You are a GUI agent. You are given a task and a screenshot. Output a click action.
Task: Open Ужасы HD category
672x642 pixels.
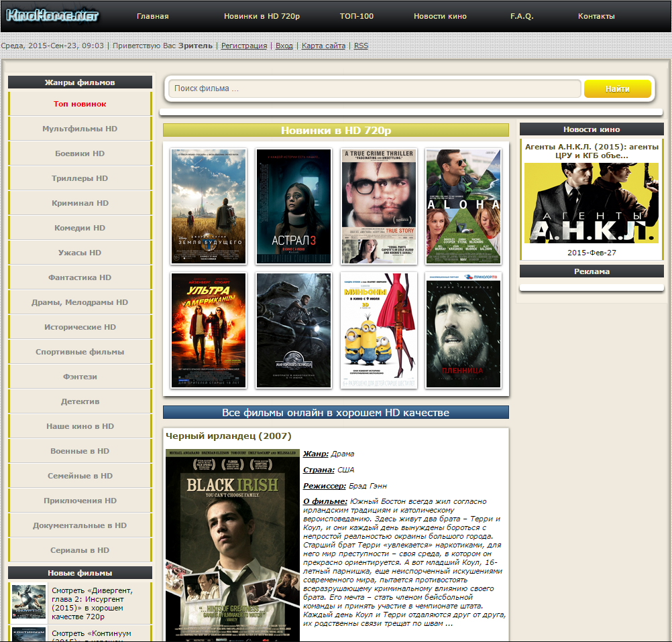click(80, 253)
